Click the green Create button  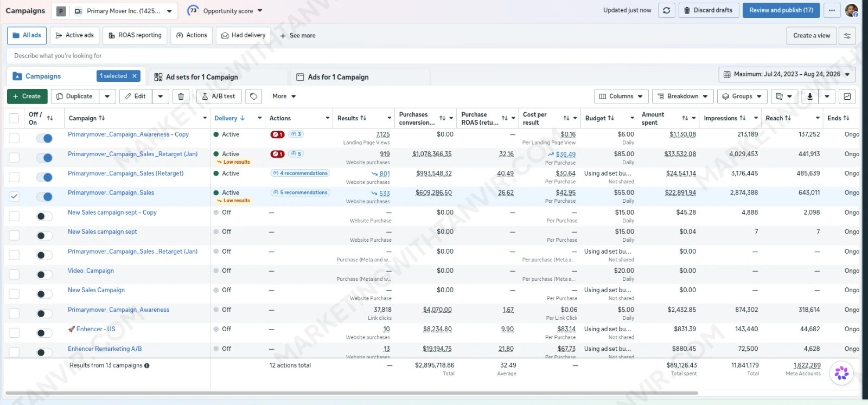27,97
